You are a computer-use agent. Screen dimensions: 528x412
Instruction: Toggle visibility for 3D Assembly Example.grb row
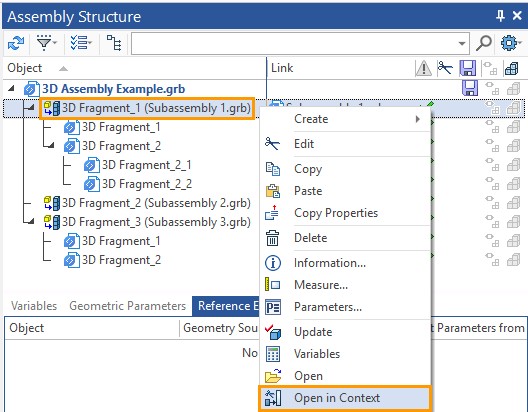492,89
